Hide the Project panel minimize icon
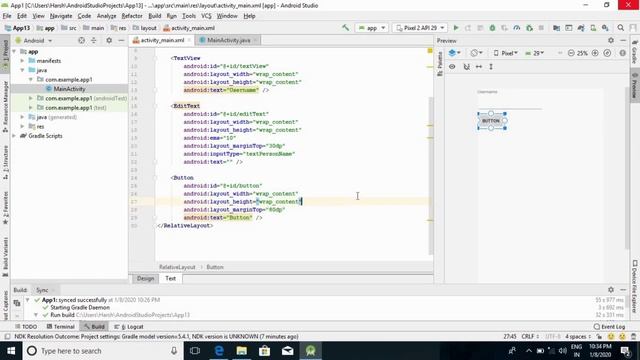This screenshot has width=640, height=360. pyautogui.click(x=121, y=40)
